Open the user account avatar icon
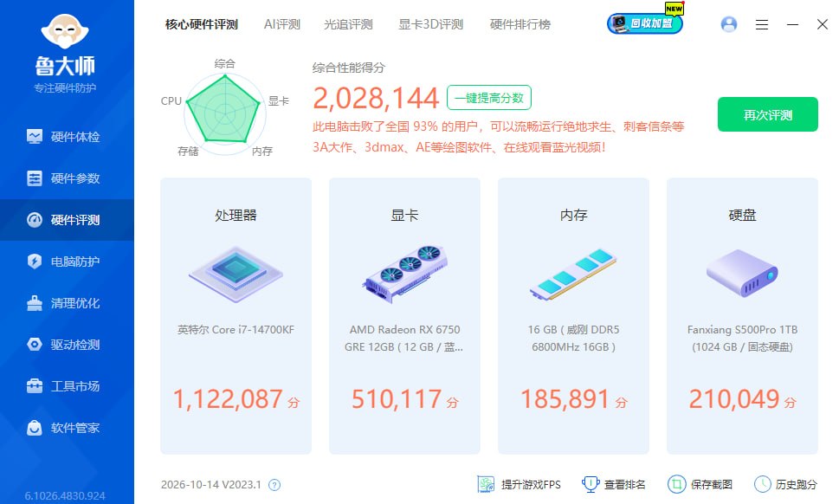Image resolution: width=839 pixels, height=504 pixels. (729, 24)
